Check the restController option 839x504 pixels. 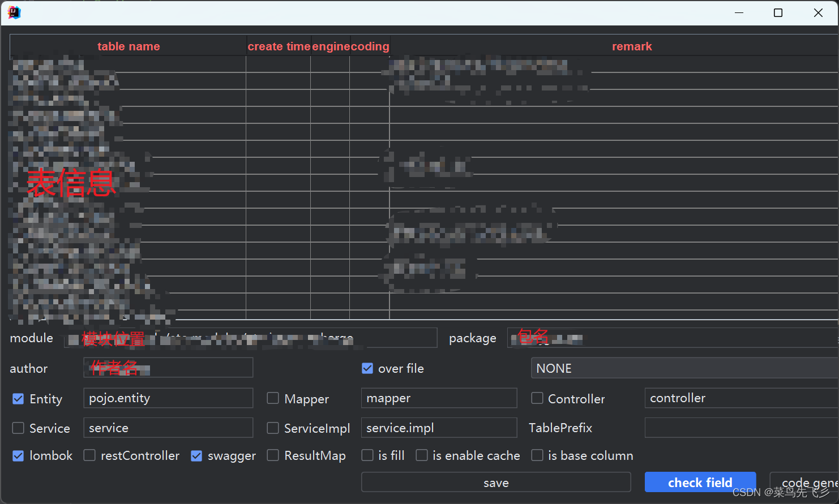point(89,455)
